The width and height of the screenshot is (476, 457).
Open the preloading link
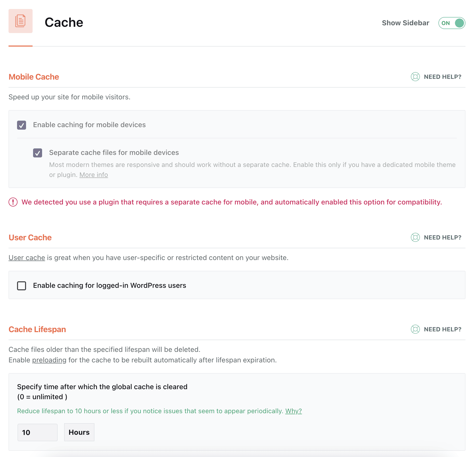49,360
